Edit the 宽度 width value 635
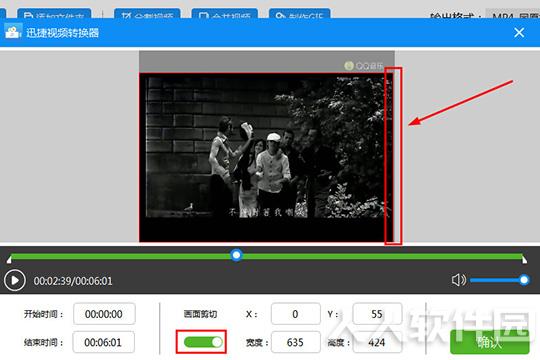 pos(295,342)
